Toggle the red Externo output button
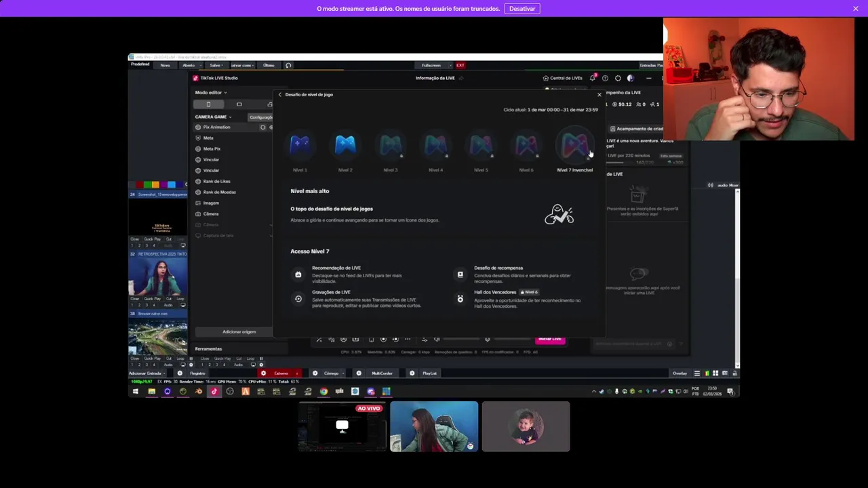This screenshot has width=868, height=488. pyautogui.click(x=281, y=373)
